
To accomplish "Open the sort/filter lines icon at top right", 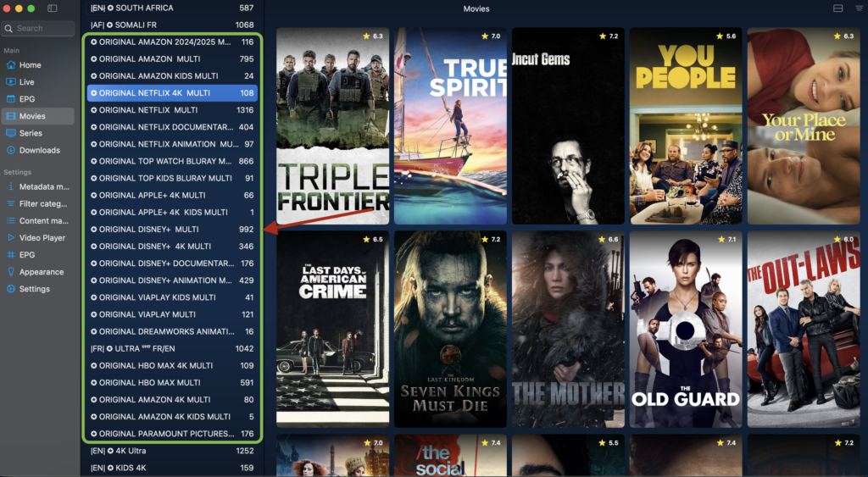I will [x=860, y=8].
